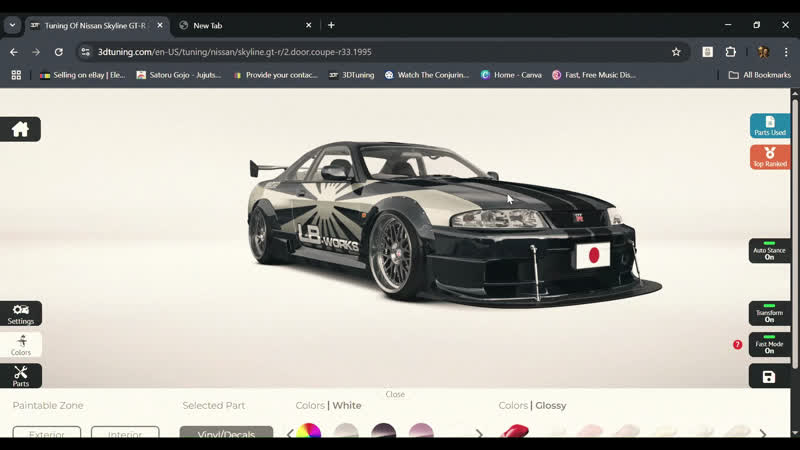
Task: Switch to the Tuning Of Nissan Skyline tab
Action: point(94,26)
